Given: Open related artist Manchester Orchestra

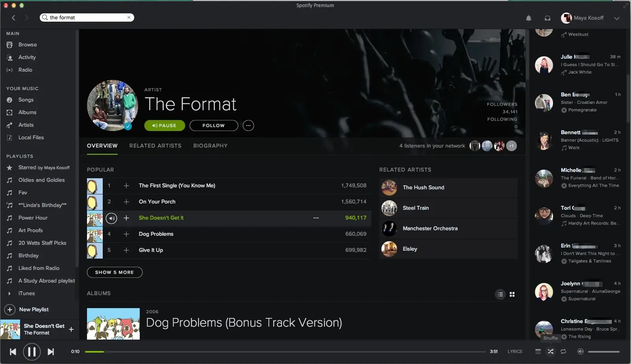Looking at the screenshot, I should (x=430, y=228).
